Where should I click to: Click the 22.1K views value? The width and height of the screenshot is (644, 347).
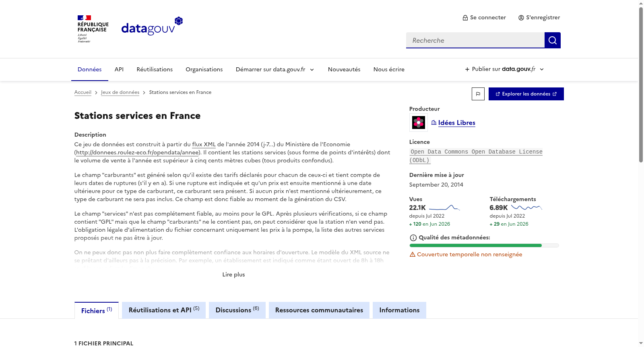coord(417,208)
